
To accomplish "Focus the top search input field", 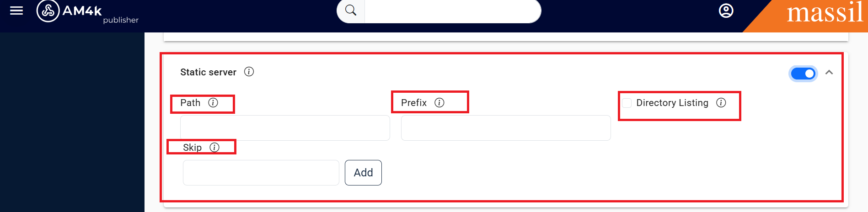I will pos(452,11).
